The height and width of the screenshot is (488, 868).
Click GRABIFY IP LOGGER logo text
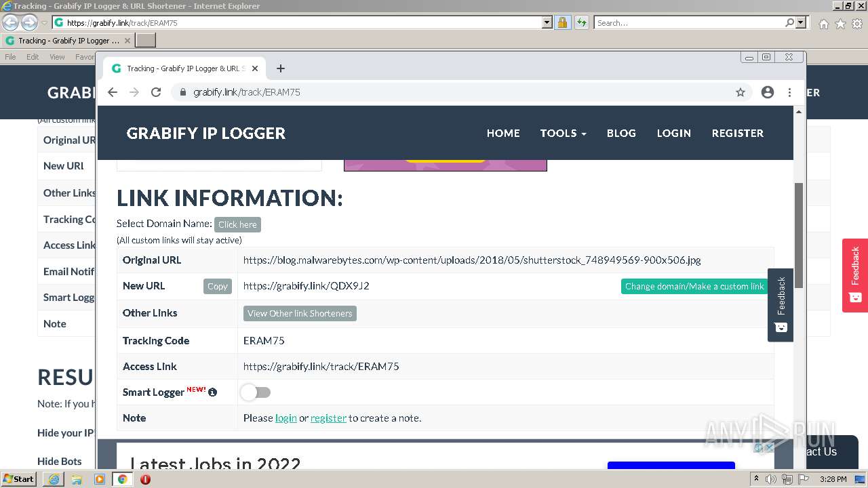206,133
